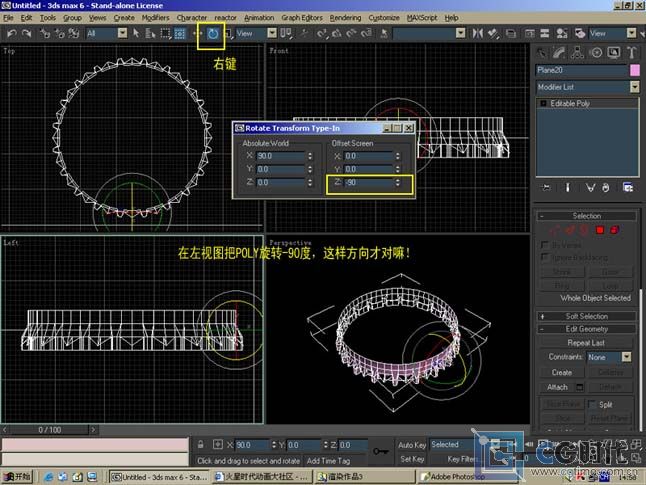
Task: Open the Rendering menu
Action: click(x=345, y=18)
